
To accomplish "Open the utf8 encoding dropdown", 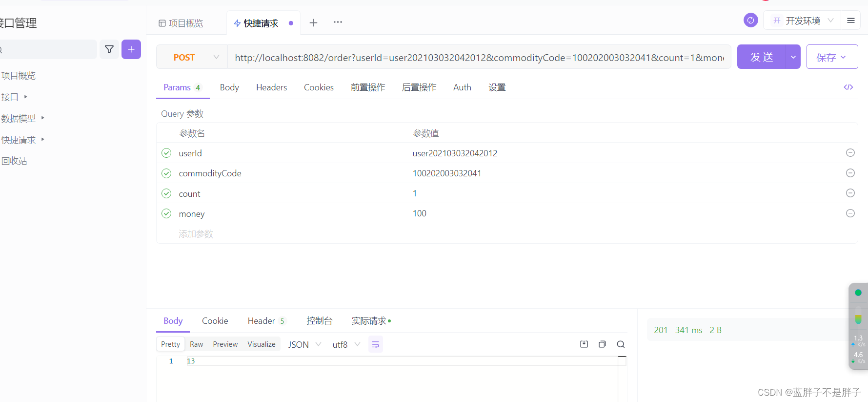I will click(x=346, y=344).
